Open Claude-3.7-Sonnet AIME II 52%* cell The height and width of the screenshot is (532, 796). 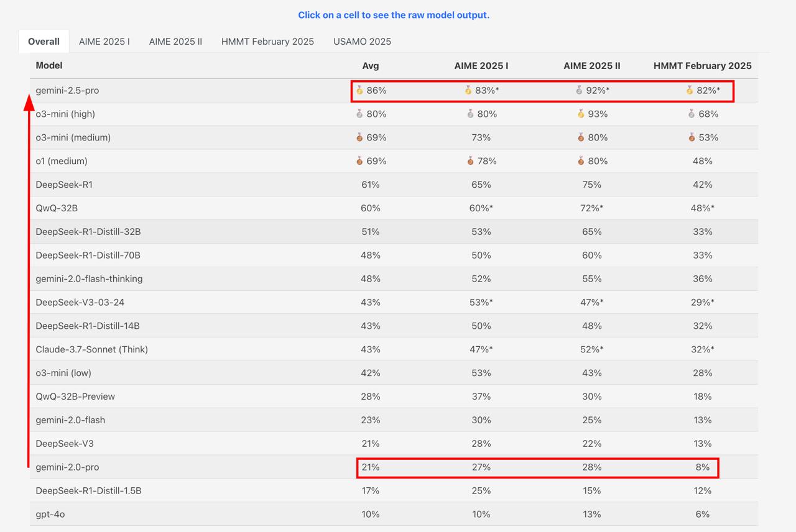pyautogui.click(x=592, y=350)
